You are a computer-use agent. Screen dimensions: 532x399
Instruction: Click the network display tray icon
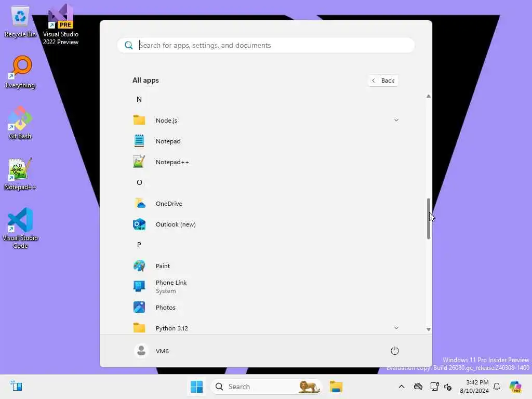pyautogui.click(x=434, y=387)
